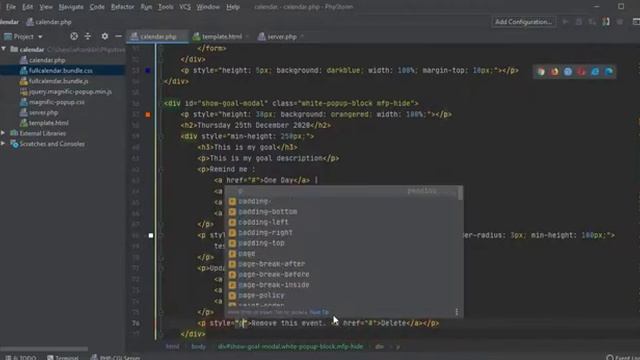Open the Terminal tool window
The height and width of the screenshot is (360, 640).
coord(62,357)
